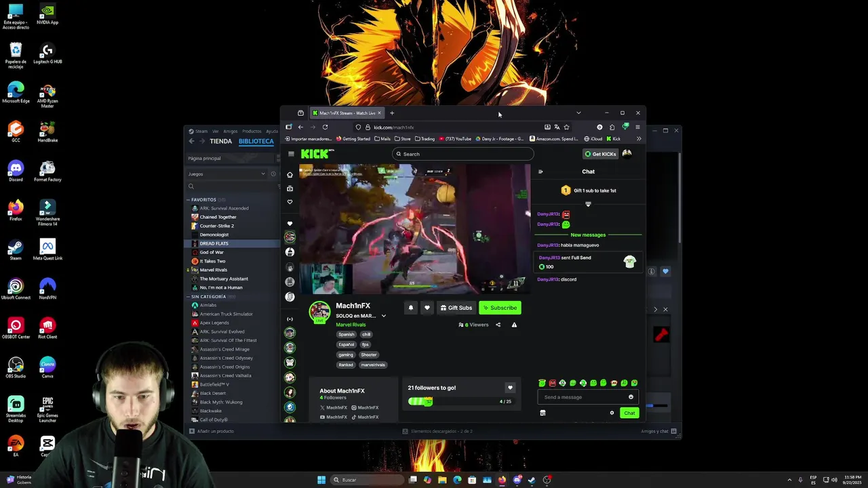This screenshot has width=868, height=488.
Task: Open Firefox translate page icon
Action: (x=557, y=127)
